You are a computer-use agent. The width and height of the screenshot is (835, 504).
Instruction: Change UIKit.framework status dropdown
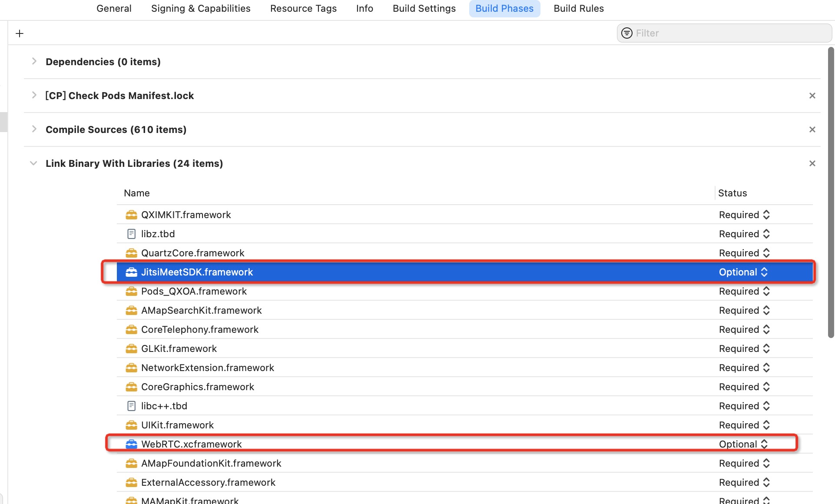point(744,425)
